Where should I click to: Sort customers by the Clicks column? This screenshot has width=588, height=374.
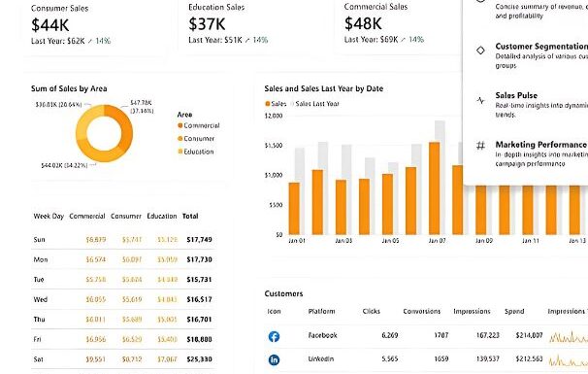click(x=372, y=311)
